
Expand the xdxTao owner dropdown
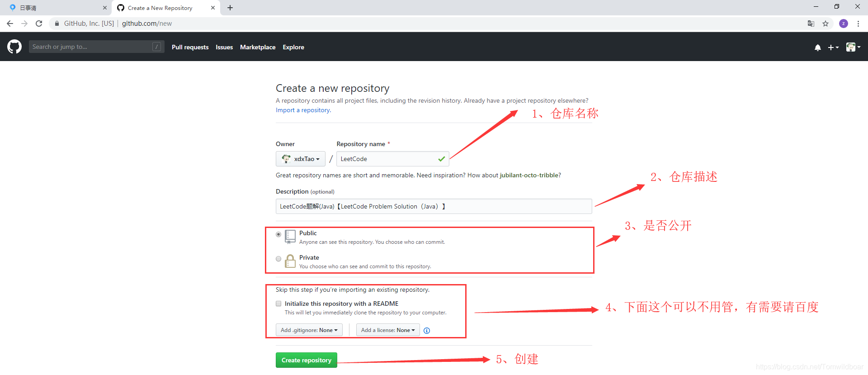(x=301, y=159)
